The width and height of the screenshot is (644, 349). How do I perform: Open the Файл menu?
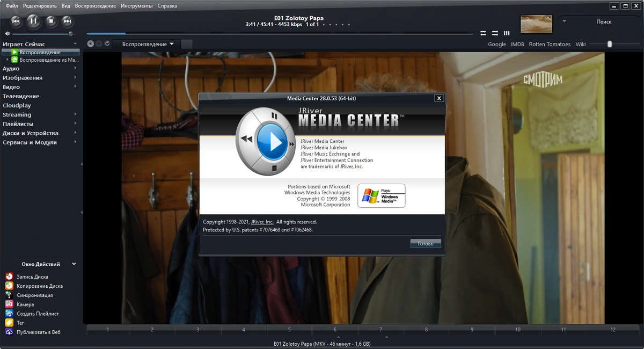point(12,6)
